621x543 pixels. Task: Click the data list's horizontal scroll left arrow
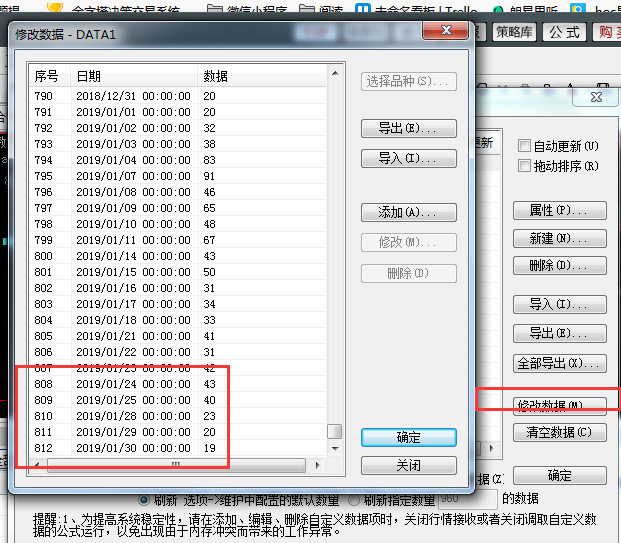(37, 465)
